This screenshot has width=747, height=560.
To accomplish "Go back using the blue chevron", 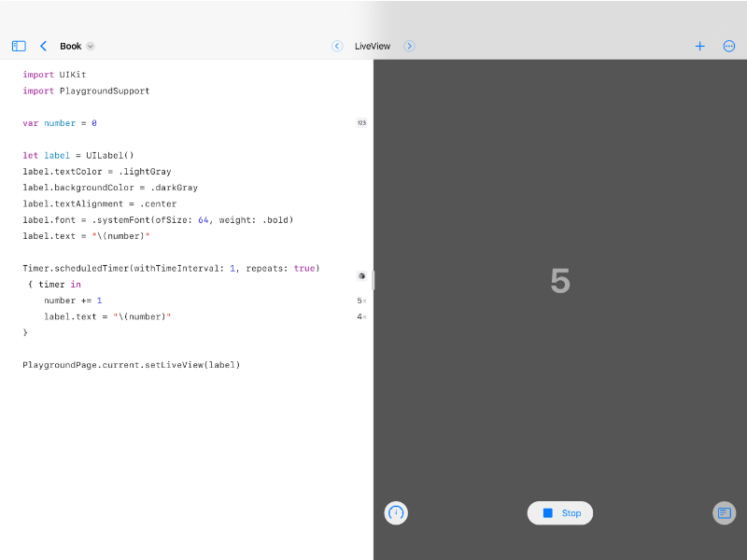I will click(x=43, y=46).
